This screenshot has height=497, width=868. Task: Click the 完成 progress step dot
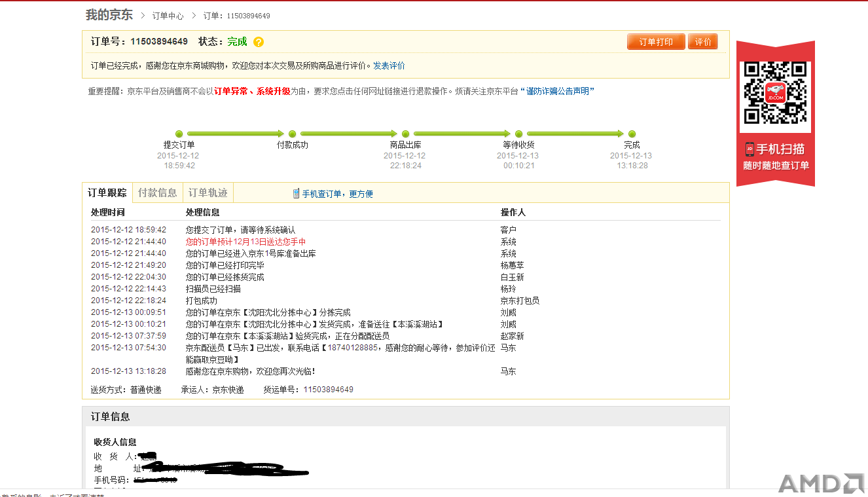click(x=632, y=134)
